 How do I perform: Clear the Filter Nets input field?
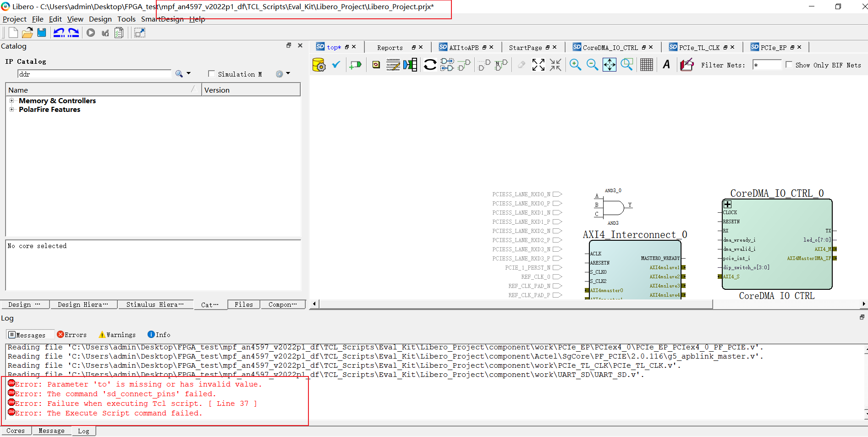[x=768, y=65]
